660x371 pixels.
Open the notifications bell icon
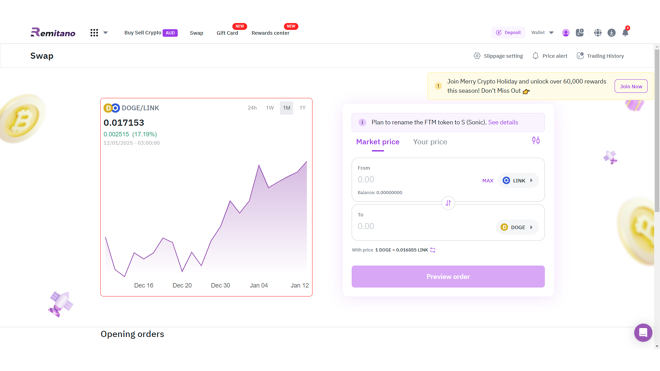click(625, 32)
